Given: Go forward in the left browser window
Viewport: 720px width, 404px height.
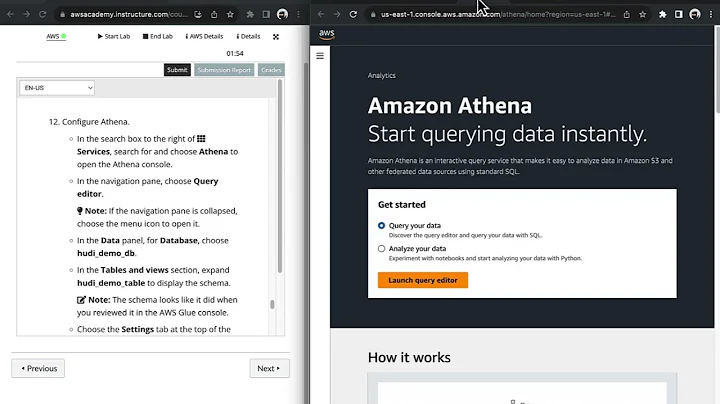Looking at the screenshot, I should click(27, 15).
